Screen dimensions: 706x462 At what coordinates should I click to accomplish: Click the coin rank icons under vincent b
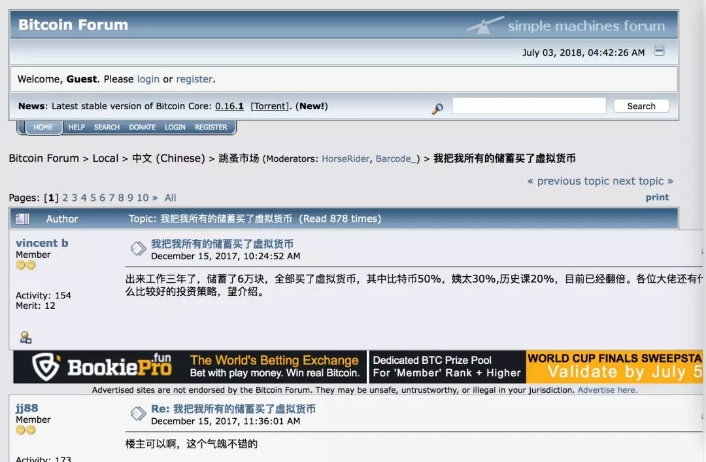26,265
